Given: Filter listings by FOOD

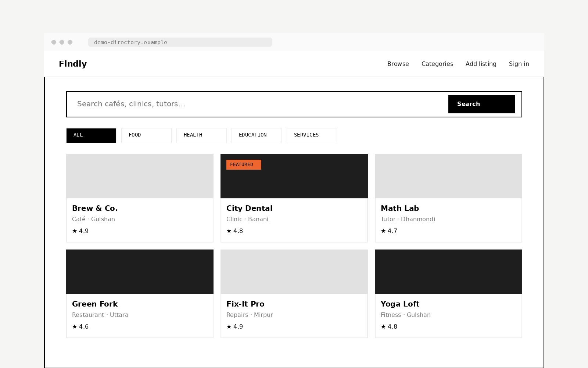Looking at the screenshot, I should point(146,135).
